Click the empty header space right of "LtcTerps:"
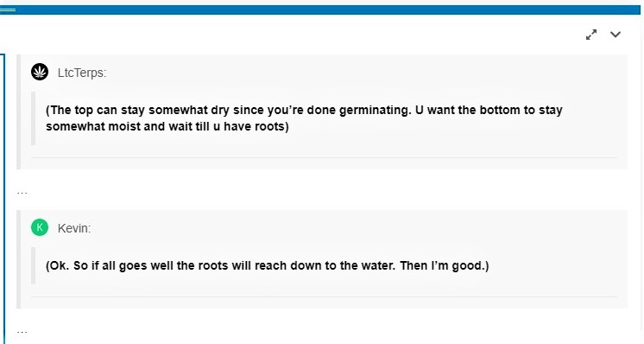Screen dimensions: 644x344 pyautogui.click(x=362, y=73)
